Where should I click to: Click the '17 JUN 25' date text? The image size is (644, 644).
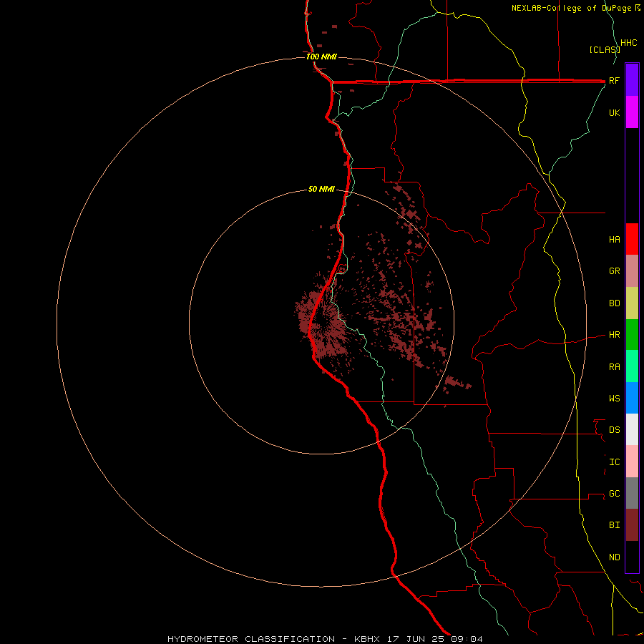pos(417,639)
